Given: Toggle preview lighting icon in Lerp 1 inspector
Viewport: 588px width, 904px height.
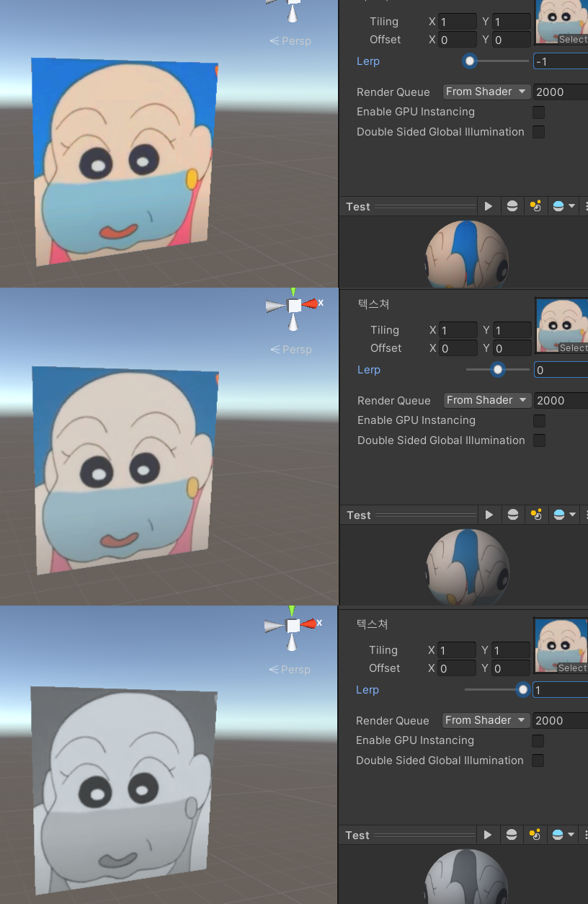Looking at the screenshot, I should [x=535, y=835].
